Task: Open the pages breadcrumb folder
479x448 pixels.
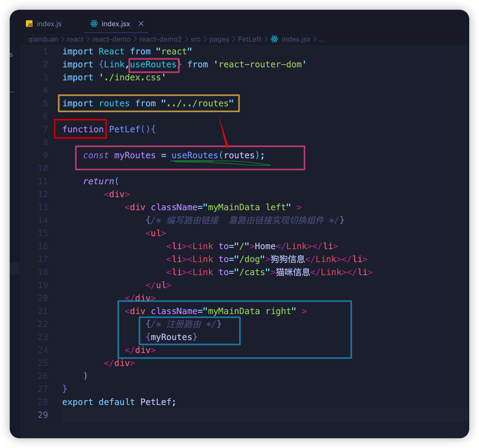Action: (x=219, y=39)
